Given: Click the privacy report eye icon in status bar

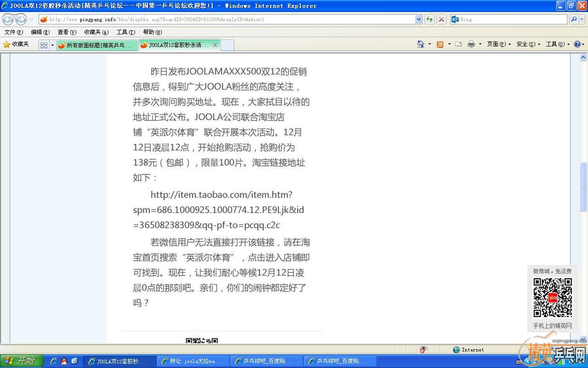Looking at the screenshot, I should (x=423, y=350).
